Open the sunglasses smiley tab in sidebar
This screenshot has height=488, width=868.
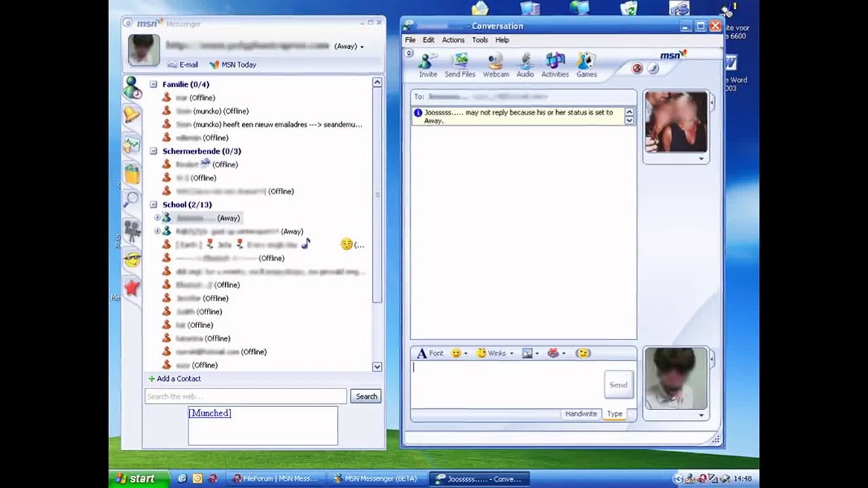[132, 259]
